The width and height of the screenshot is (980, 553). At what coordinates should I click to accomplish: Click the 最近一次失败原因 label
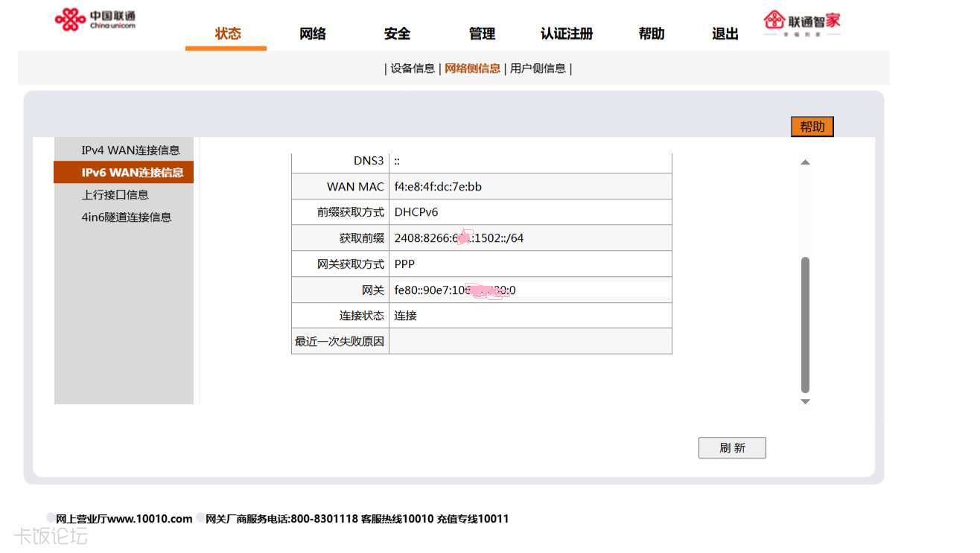(x=340, y=342)
